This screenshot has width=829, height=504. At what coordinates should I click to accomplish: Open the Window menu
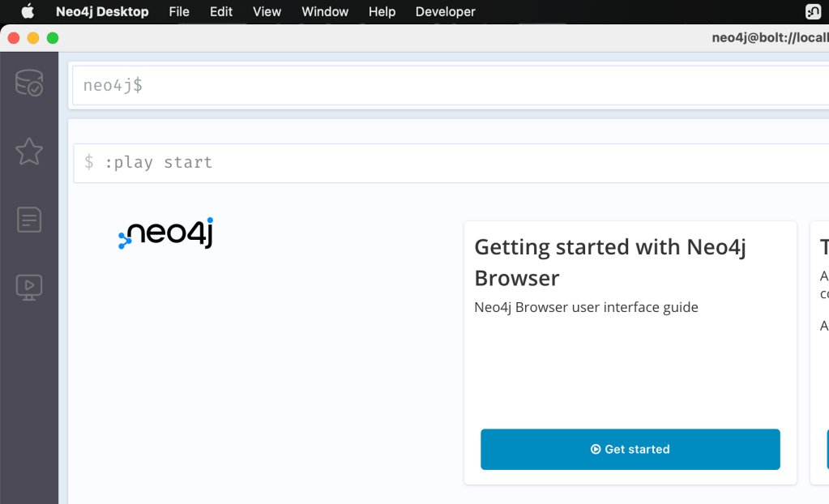point(325,11)
